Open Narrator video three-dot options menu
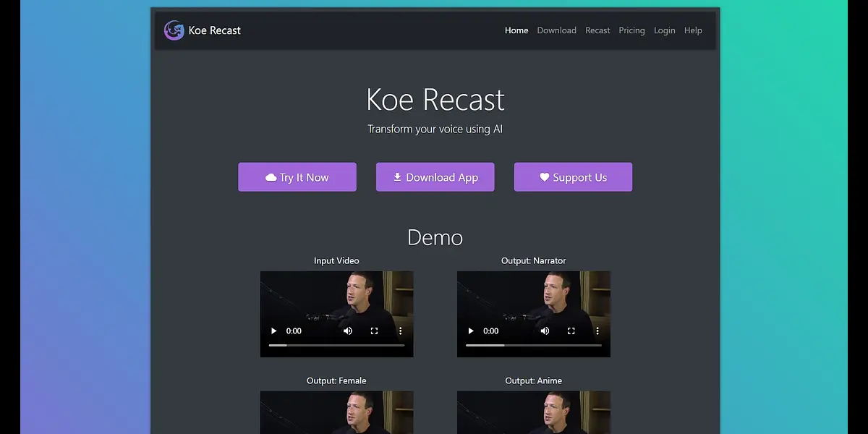The height and width of the screenshot is (434, 868). point(597,331)
